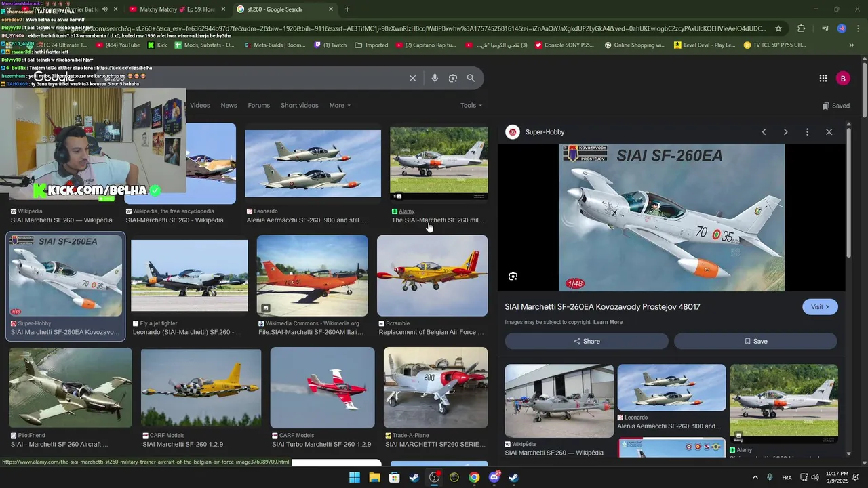Click the large SIAI SF-260EA preview image
Viewport: 868px width, 488px height.
click(671, 218)
